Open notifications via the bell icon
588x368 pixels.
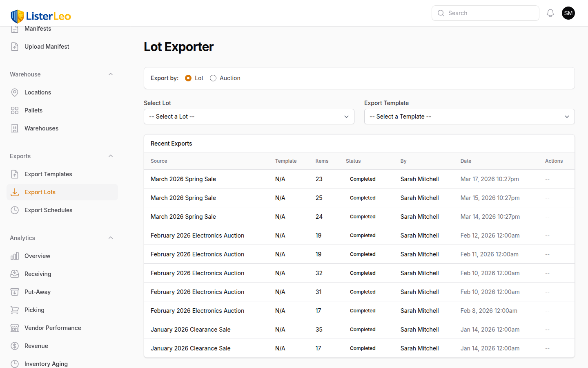click(x=550, y=13)
